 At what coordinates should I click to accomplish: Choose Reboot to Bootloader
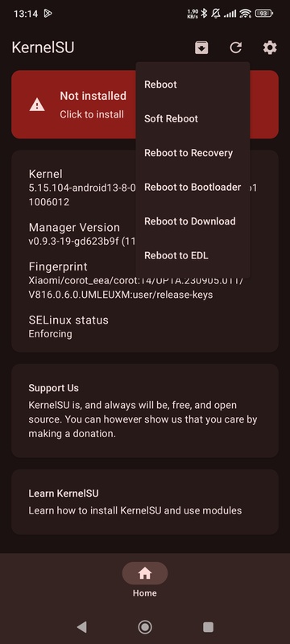pos(193,187)
